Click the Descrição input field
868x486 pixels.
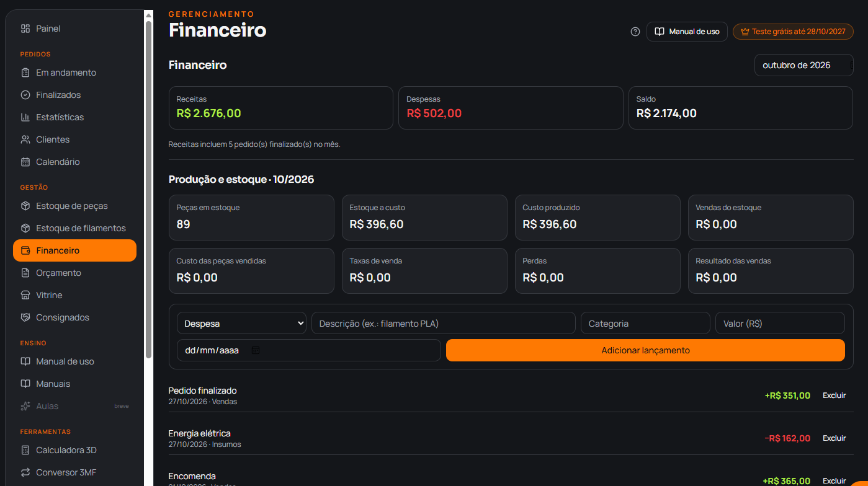[x=444, y=323]
